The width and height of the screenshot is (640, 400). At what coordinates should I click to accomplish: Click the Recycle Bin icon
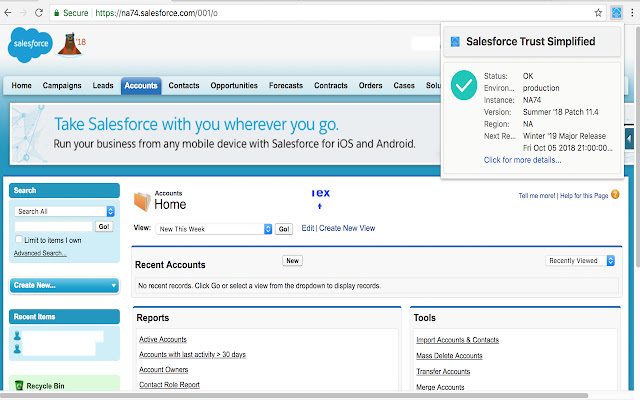(19, 385)
